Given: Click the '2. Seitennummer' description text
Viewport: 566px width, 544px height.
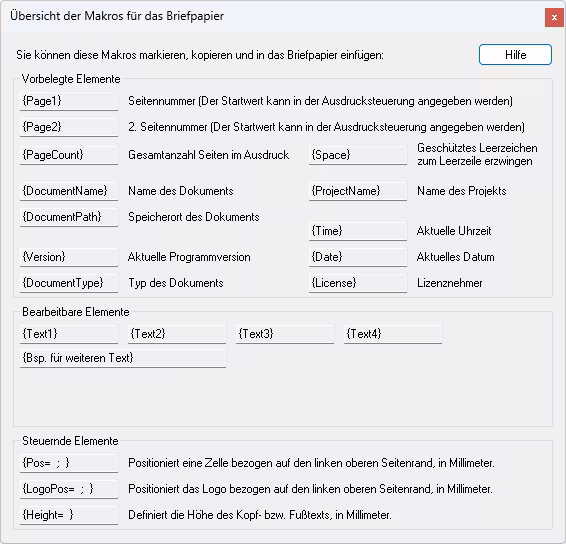Looking at the screenshot, I should click(326, 127).
